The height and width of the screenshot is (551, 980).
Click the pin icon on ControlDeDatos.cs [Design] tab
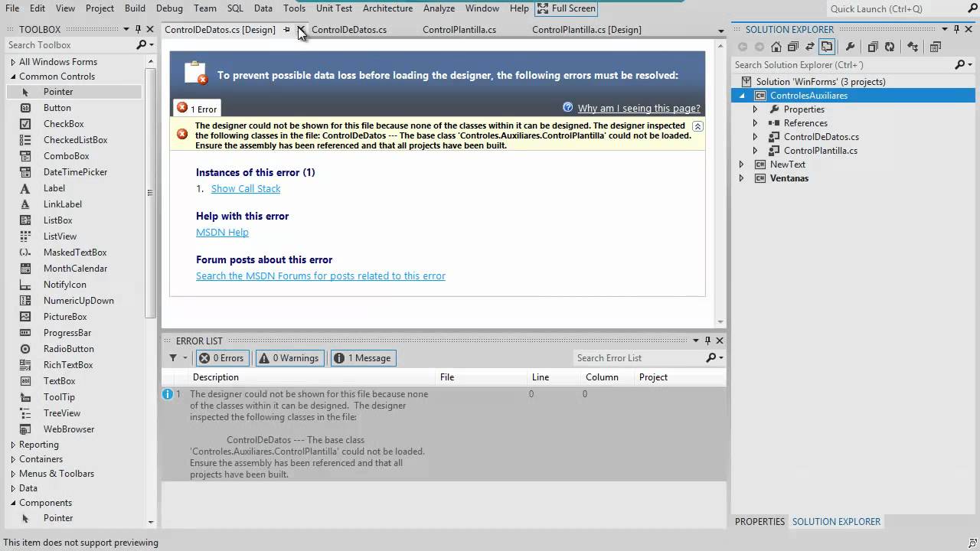pyautogui.click(x=287, y=30)
